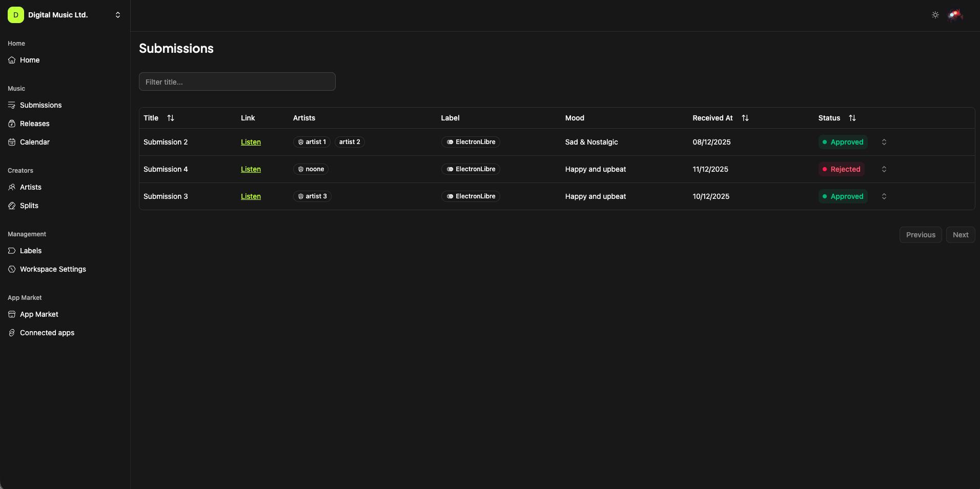
Task: Open the Rejected status dropdown for Submission 4
Action: click(884, 169)
